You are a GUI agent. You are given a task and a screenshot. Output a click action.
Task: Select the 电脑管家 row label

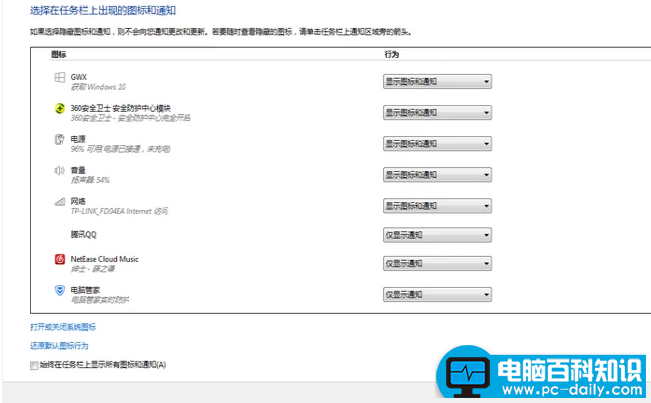(85, 290)
